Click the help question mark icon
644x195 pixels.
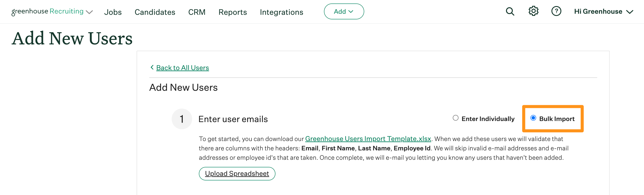point(556,11)
